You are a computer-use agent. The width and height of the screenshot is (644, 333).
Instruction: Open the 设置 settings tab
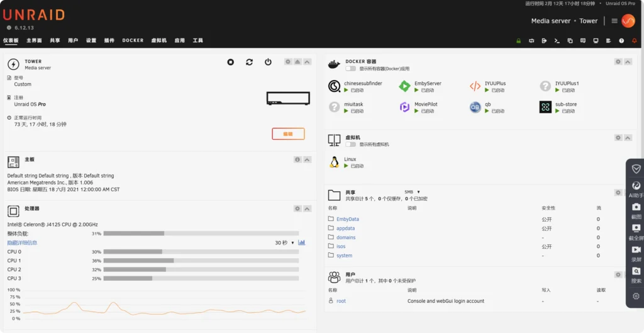[91, 40]
